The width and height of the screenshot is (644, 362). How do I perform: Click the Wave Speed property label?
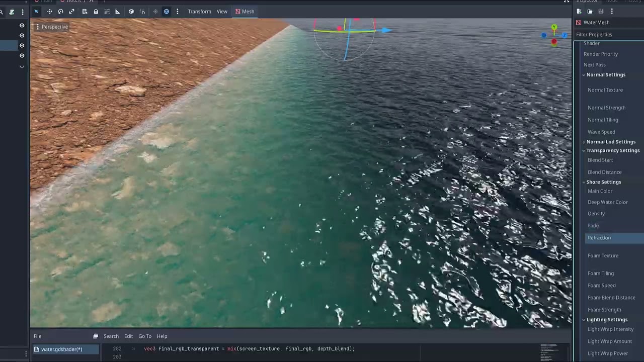601,132
